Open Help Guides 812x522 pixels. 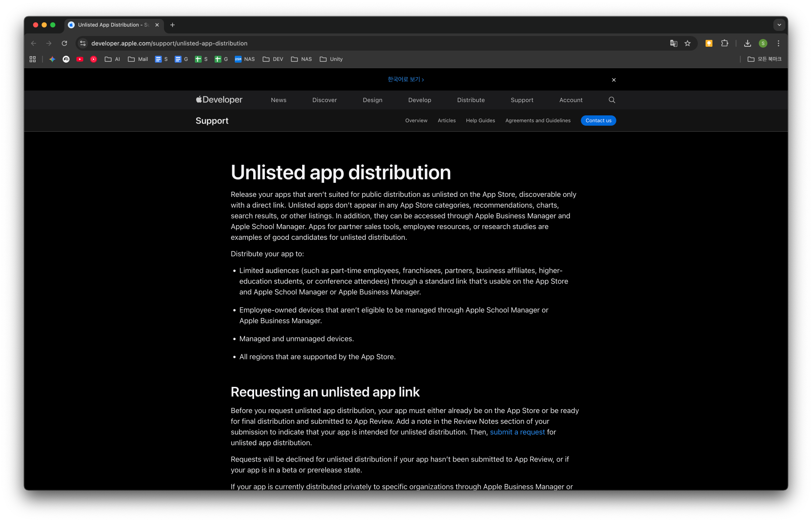point(480,121)
